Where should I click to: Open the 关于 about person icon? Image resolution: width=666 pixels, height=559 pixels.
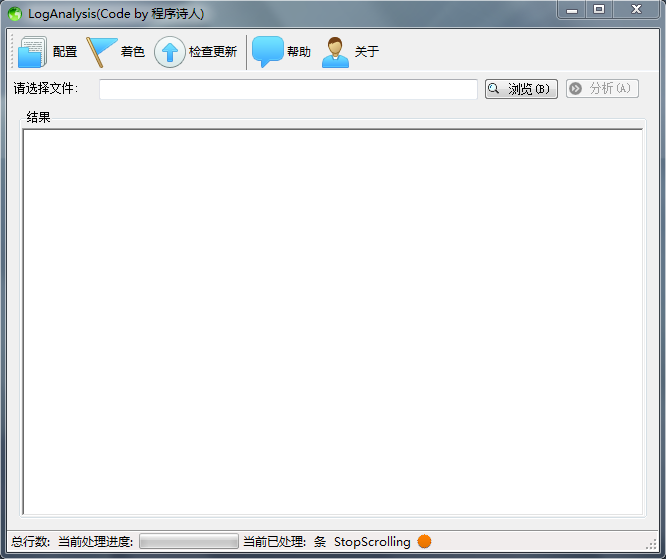pos(336,52)
